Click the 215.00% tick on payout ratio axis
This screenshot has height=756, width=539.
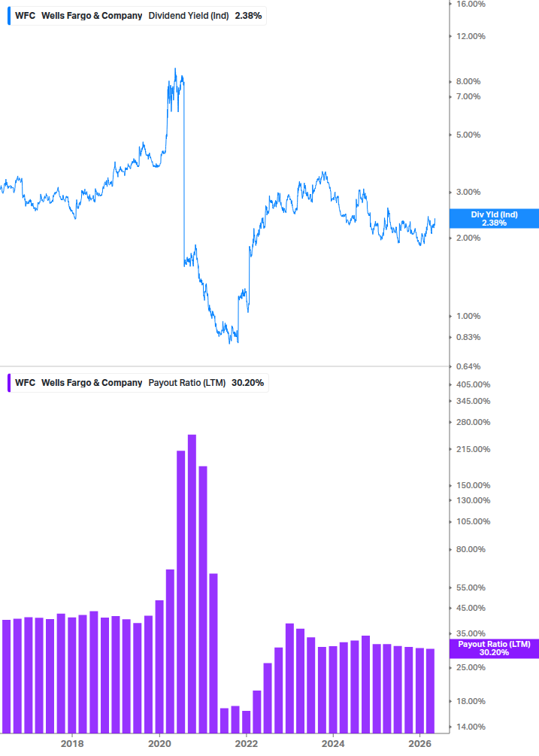[x=473, y=449]
